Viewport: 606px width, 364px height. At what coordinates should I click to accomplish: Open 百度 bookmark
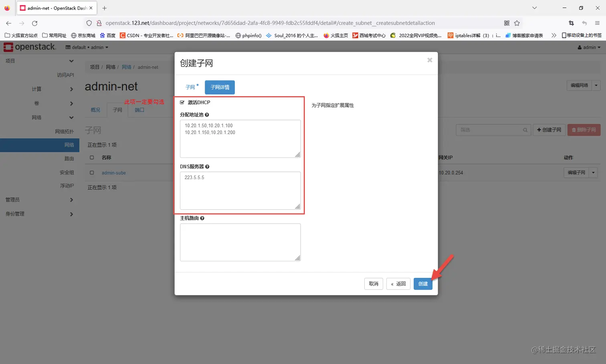pos(108,35)
